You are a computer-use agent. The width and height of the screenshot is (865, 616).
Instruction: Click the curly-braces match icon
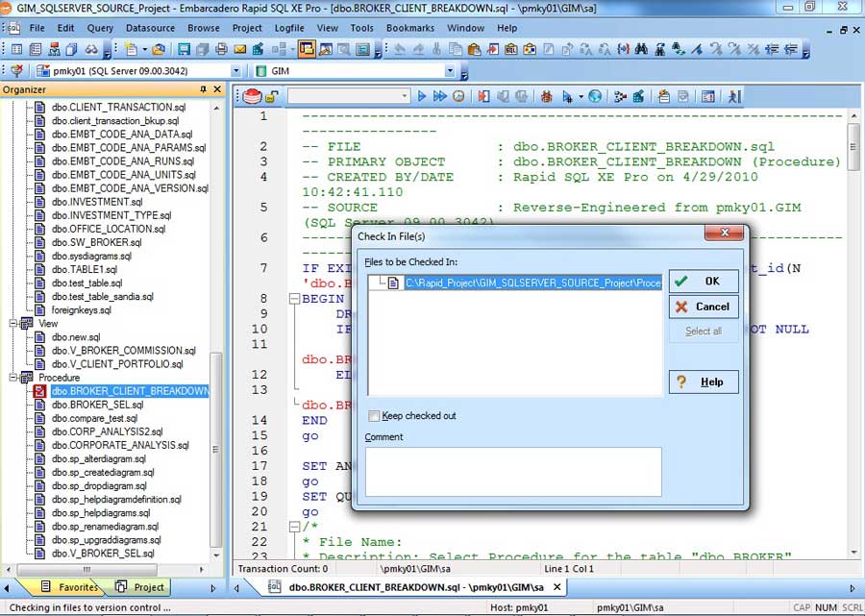624,49
